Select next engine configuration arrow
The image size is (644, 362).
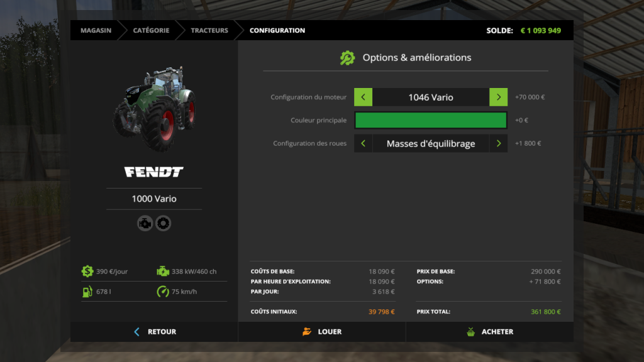point(498,97)
